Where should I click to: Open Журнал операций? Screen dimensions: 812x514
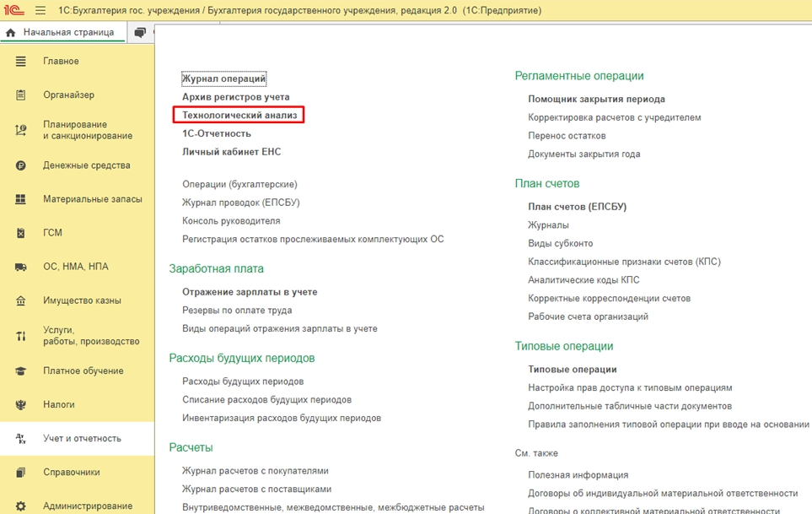(223, 78)
